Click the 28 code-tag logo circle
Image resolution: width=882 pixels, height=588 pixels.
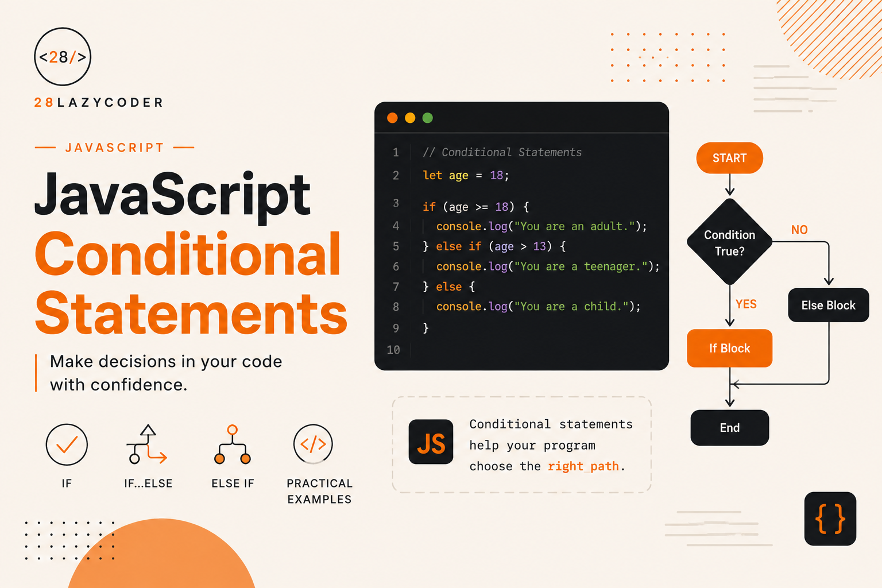[63, 57]
